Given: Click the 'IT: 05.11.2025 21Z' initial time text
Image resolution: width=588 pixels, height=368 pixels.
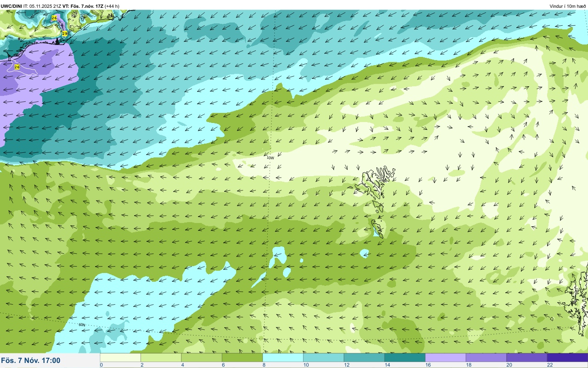Looking at the screenshot, I should [x=42, y=6].
